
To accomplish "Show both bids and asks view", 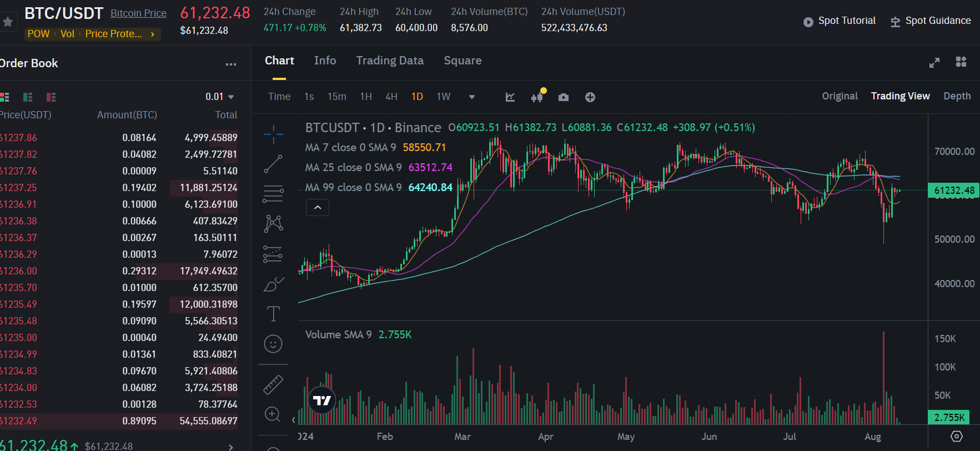I will (x=4, y=97).
